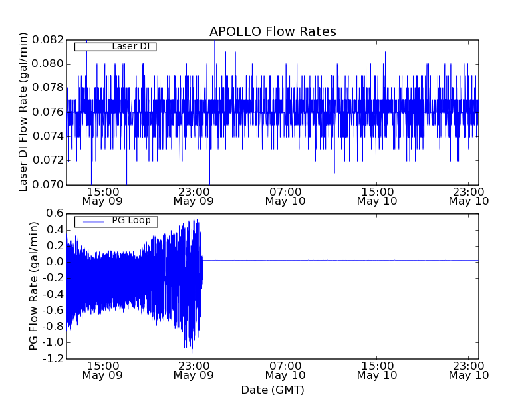
Task: Click the PG Loop legend line sample
Action: point(93,222)
